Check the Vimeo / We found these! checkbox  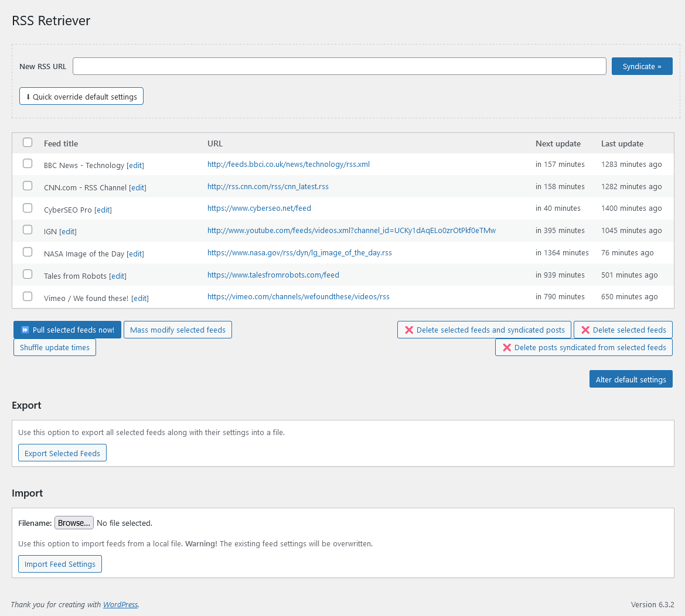[x=27, y=296]
